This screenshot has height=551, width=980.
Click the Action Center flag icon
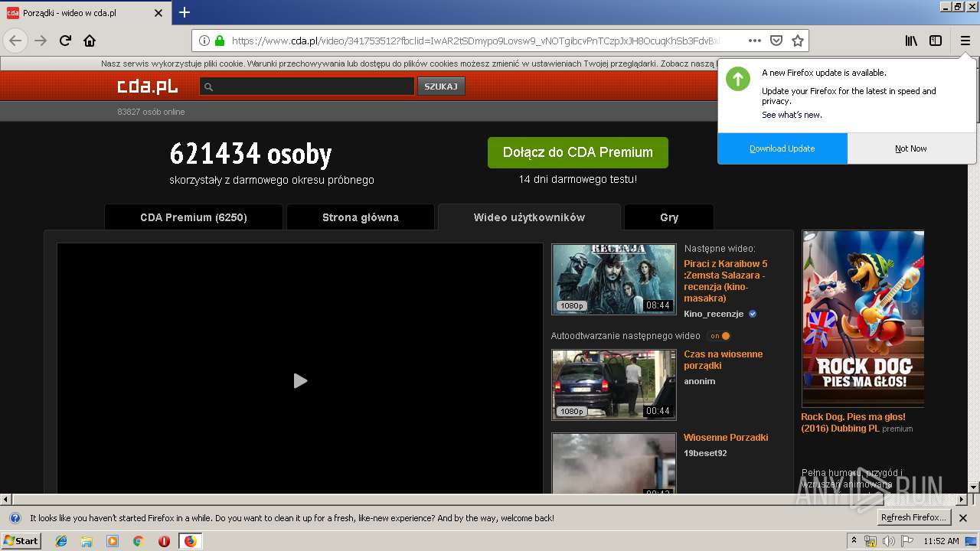pos(906,541)
